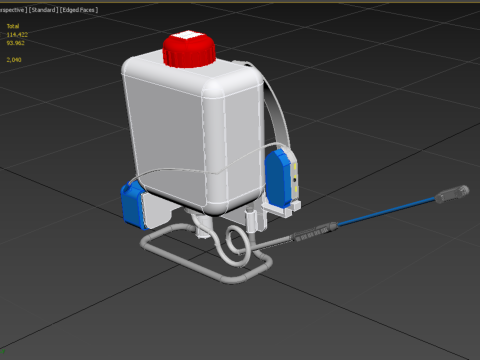480x360 pixels.
Task: Select the gray nozzle at the wand tip
Action: click(452, 194)
